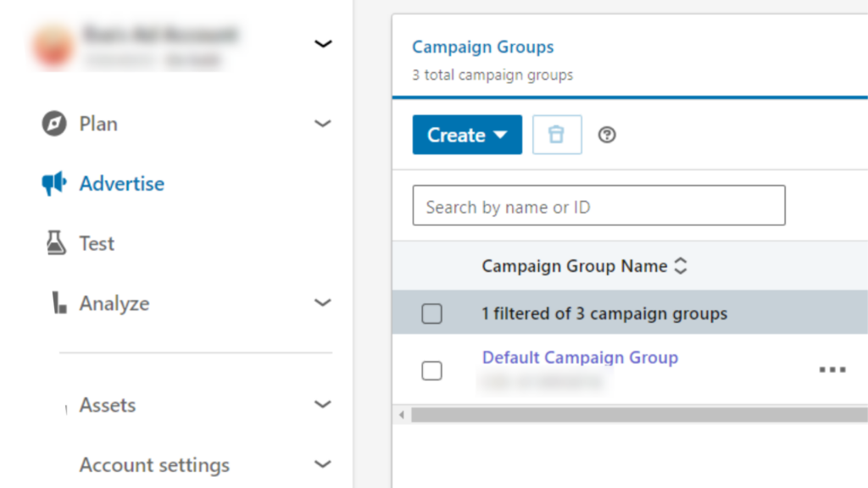Open the Default Campaign Group link

coord(580,358)
